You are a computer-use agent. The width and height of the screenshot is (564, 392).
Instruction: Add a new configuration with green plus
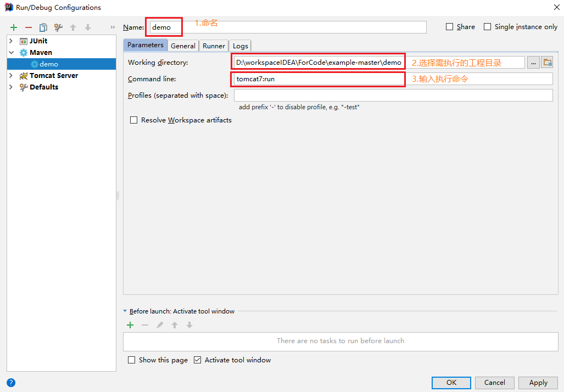coord(14,27)
